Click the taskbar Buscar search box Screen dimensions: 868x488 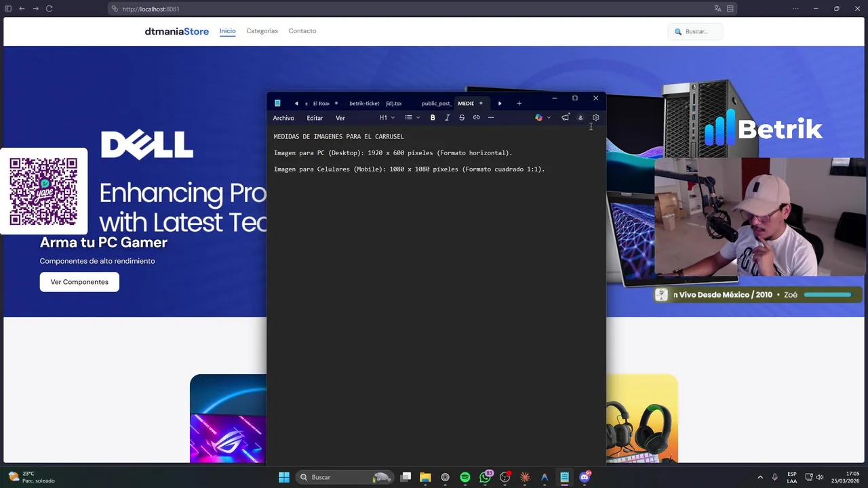coord(346,477)
